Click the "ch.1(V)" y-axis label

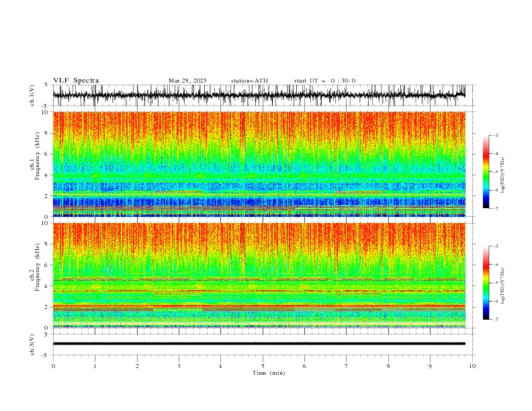click(x=32, y=95)
